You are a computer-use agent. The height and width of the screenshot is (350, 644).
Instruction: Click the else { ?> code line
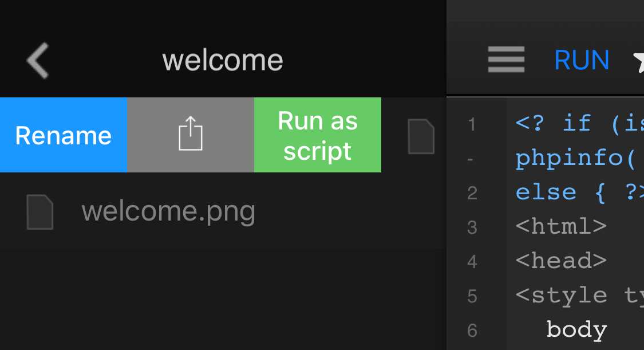click(x=578, y=192)
